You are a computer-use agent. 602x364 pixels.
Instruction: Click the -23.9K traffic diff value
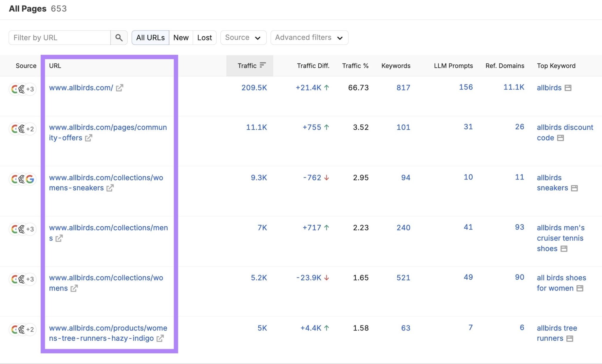tap(309, 278)
